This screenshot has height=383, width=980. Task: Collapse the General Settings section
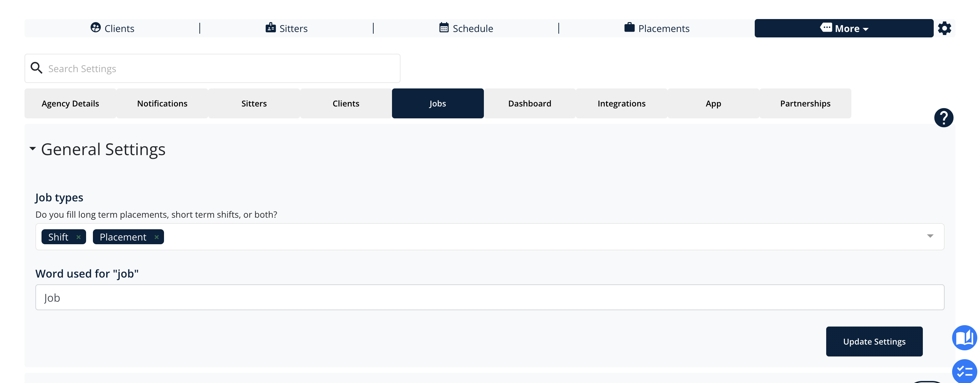click(x=33, y=149)
